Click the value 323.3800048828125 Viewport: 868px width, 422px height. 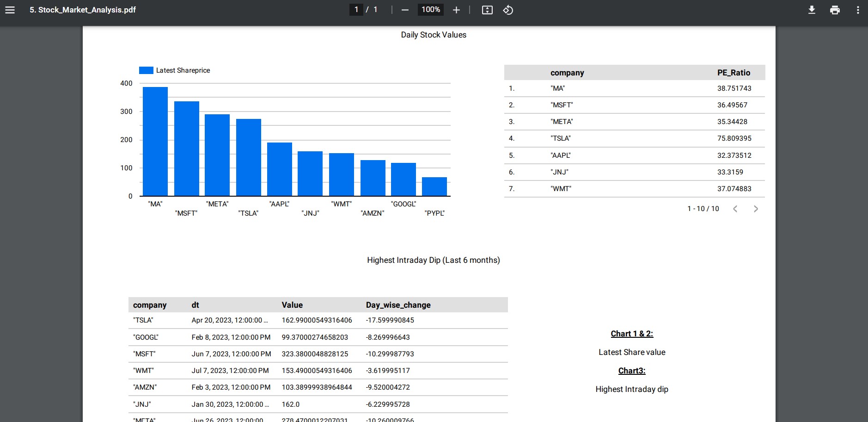coord(315,354)
